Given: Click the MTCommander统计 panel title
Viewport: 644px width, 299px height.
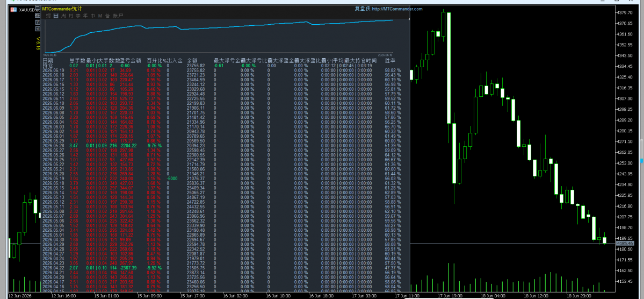Looking at the screenshot, I should coord(62,9).
